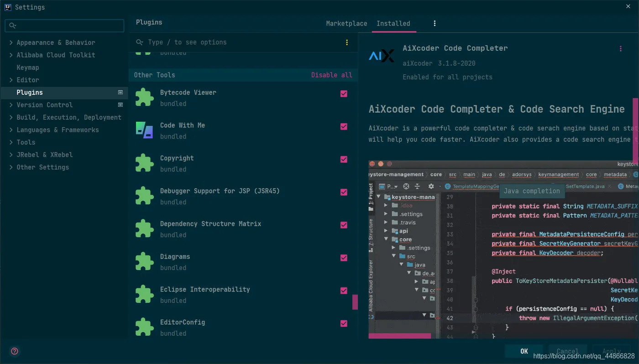This screenshot has width=639, height=364.
Task: Click the Diagrams plugin puzzle icon
Action: [x=145, y=261]
